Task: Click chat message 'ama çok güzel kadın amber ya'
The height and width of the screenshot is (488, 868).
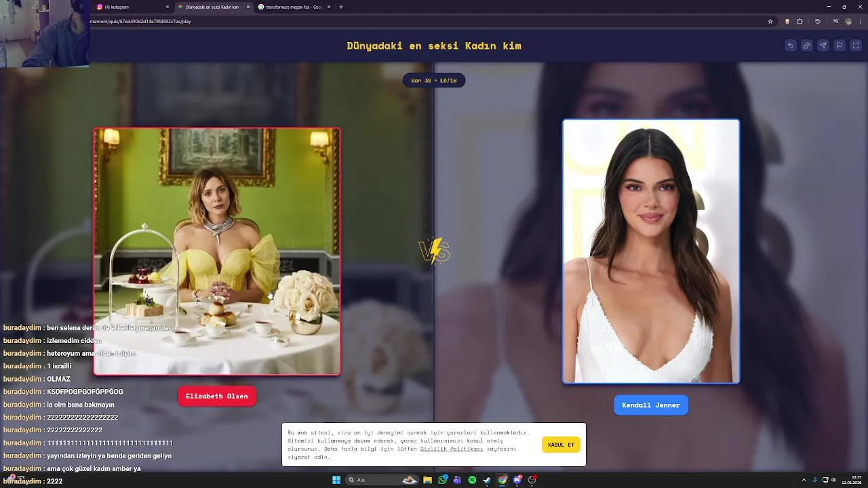Action: tap(72, 468)
